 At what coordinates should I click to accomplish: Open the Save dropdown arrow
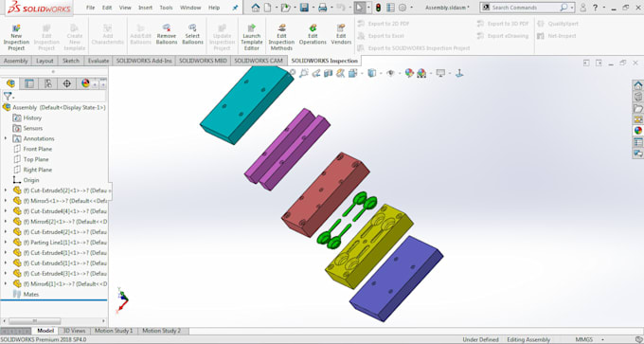coord(313,8)
